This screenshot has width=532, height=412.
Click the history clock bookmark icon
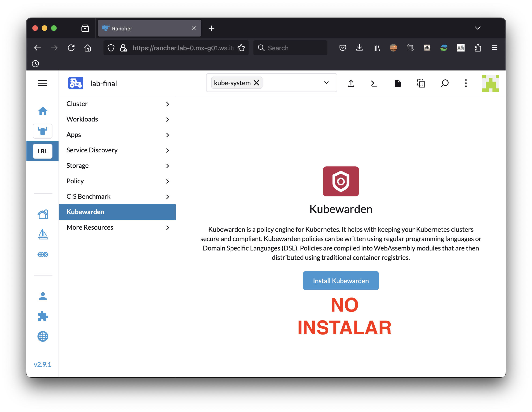(36, 64)
